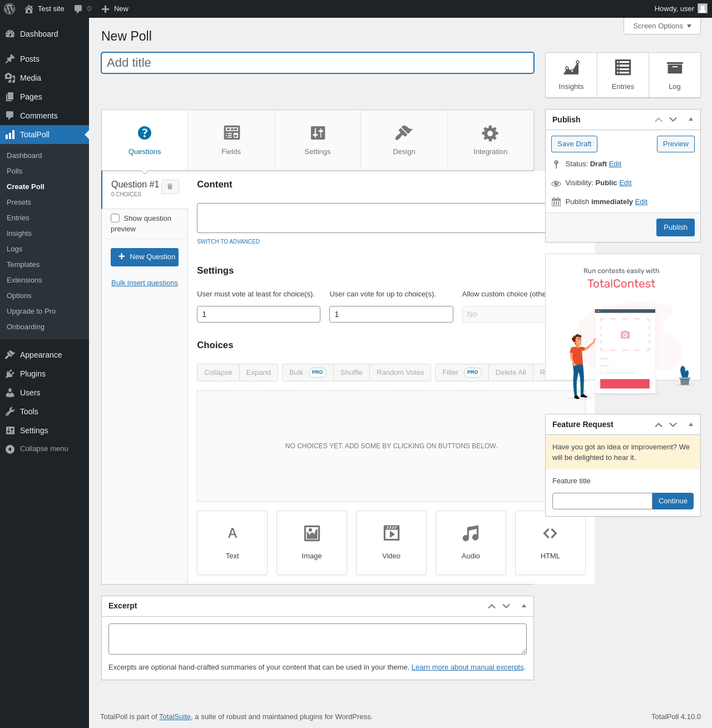Open Bulk insert questions link
The image size is (712, 728).
[x=145, y=283]
